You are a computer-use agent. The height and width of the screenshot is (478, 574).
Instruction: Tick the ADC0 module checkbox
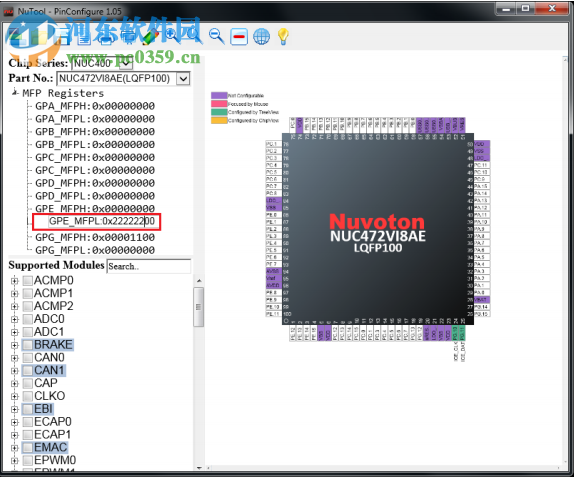(27, 319)
